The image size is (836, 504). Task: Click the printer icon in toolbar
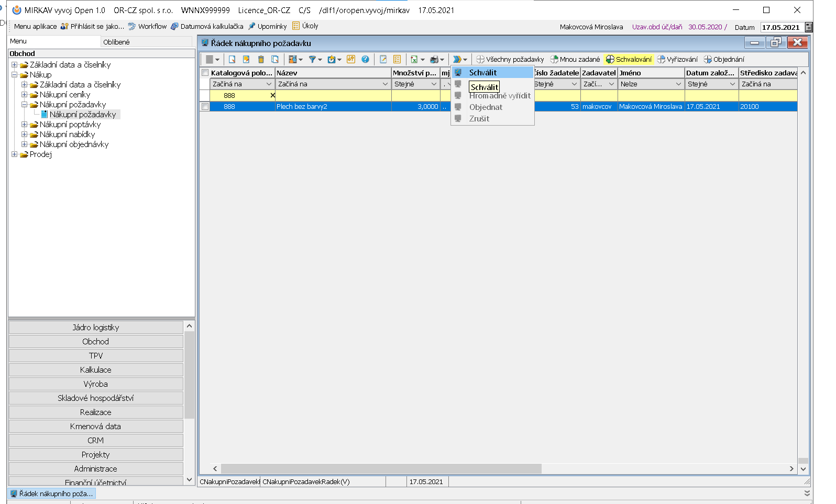[434, 60]
